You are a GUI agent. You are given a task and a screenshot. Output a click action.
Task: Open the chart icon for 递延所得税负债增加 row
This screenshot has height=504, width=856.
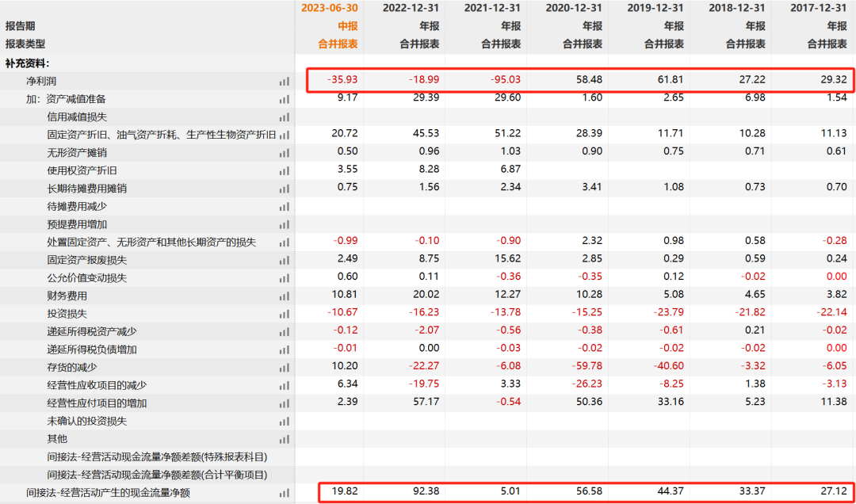tap(284, 350)
